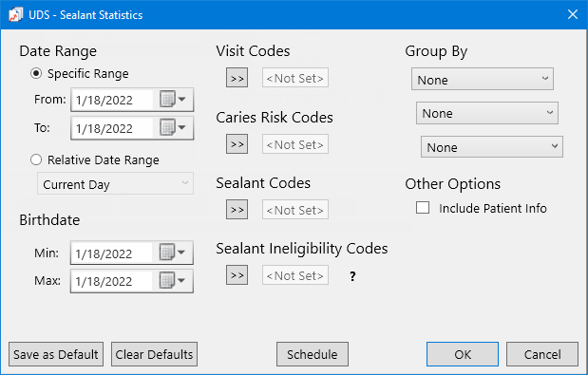
Task: Click the >> button under Sealant Ineligibility Codes
Action: coord(237,275)
